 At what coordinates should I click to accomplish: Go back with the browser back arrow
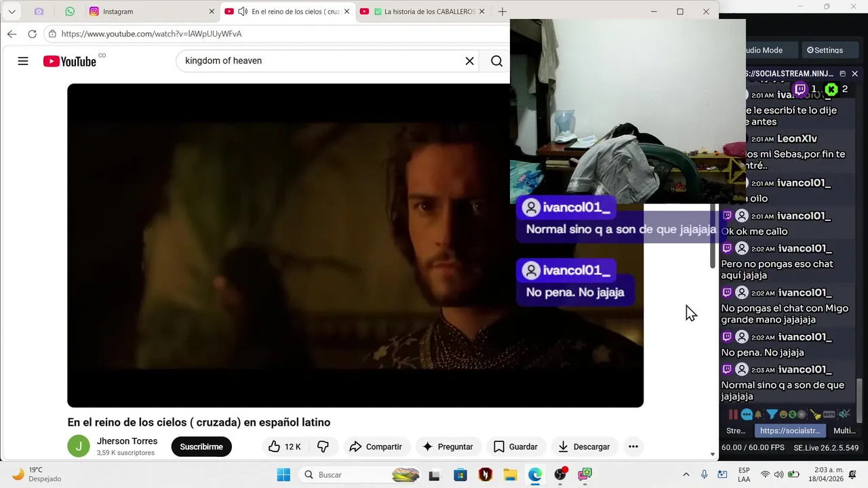[12, 34]
